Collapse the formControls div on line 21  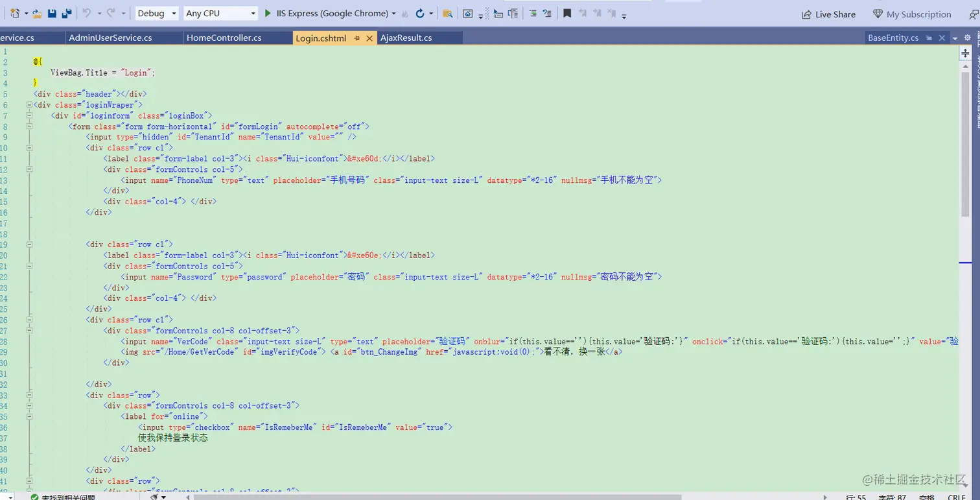pos(29,266)
